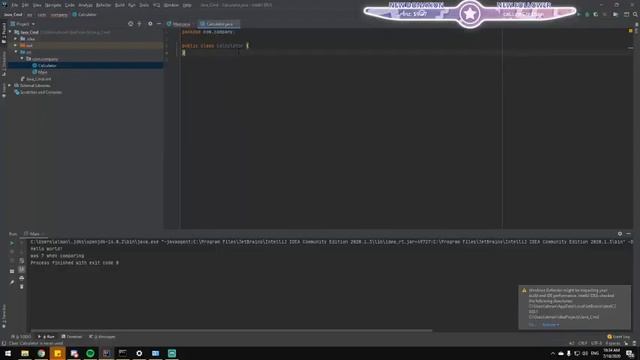Toggle the Structure tool window stripe button
640x360 pixels.
(4, 64)
